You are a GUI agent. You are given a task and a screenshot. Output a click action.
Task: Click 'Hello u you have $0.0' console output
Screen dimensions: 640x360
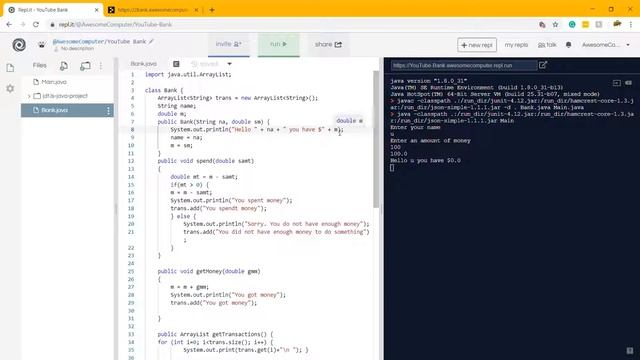(x=425, y=160)
